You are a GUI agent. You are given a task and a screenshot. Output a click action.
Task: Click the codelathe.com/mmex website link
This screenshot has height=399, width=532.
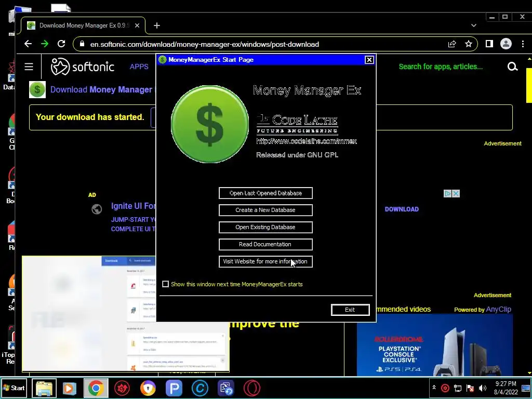(307, 141)
